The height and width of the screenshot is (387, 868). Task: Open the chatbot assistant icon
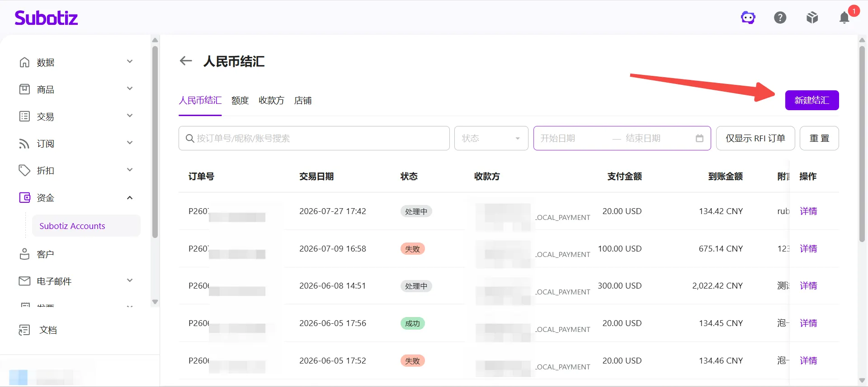click(748, 18)
